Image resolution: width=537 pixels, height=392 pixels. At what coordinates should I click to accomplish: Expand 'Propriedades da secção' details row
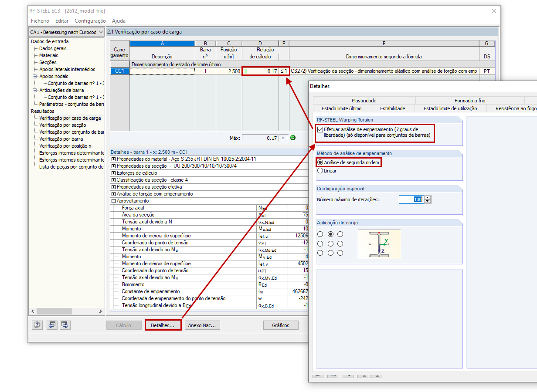pyautogui.click(x=114, y=166)
